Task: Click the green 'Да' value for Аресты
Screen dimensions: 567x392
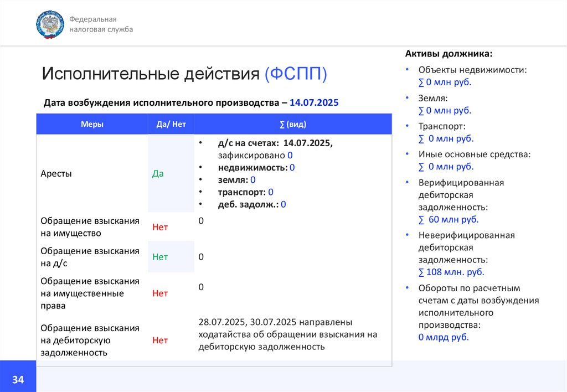Action: pos(158,174)
